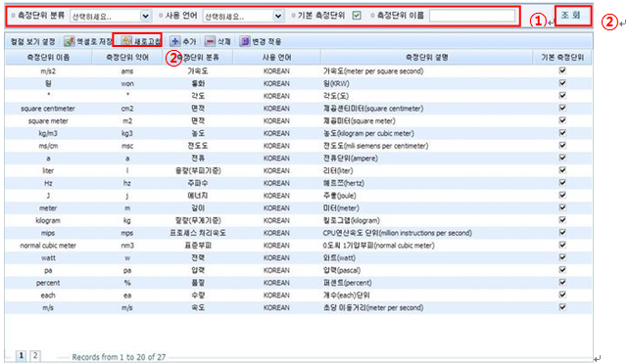The width and height of the screenshot is (629, 364).
Task: Select the square meter table row
Action: point(299,120)
